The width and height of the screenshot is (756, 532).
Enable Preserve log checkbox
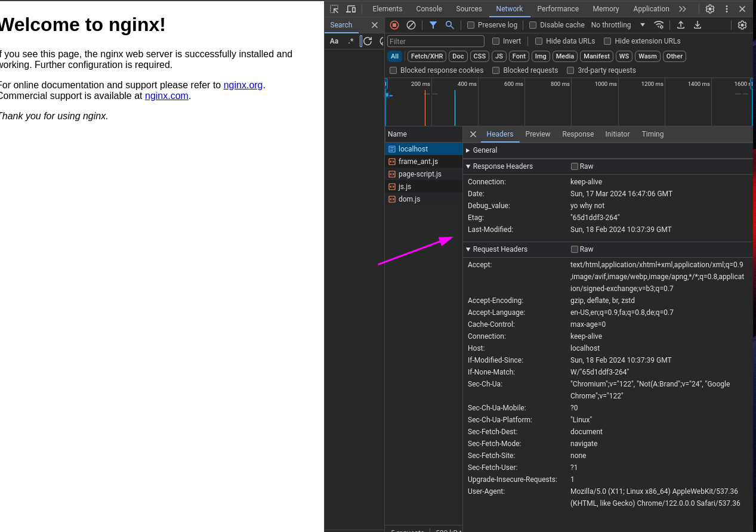click(471, 25)
